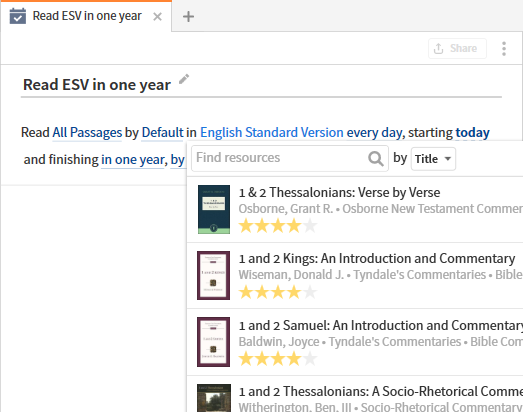Select English Standard Version link

click(x=272, y=132)
